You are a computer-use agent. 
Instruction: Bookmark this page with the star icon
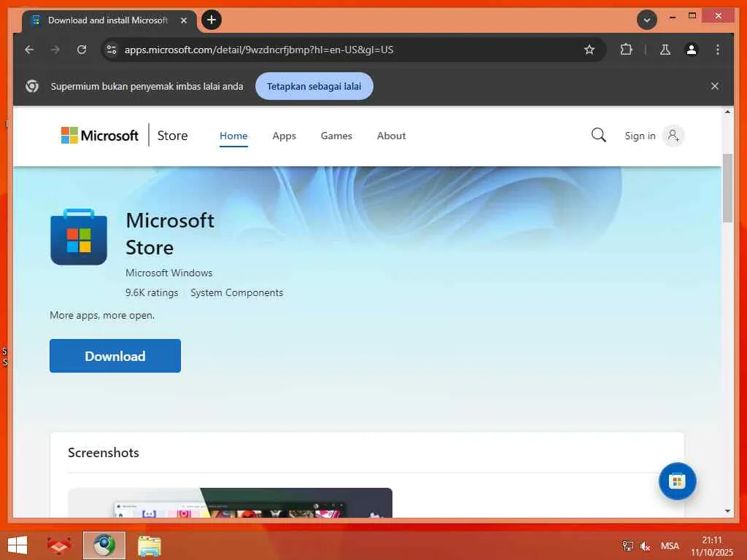point(589,50)
